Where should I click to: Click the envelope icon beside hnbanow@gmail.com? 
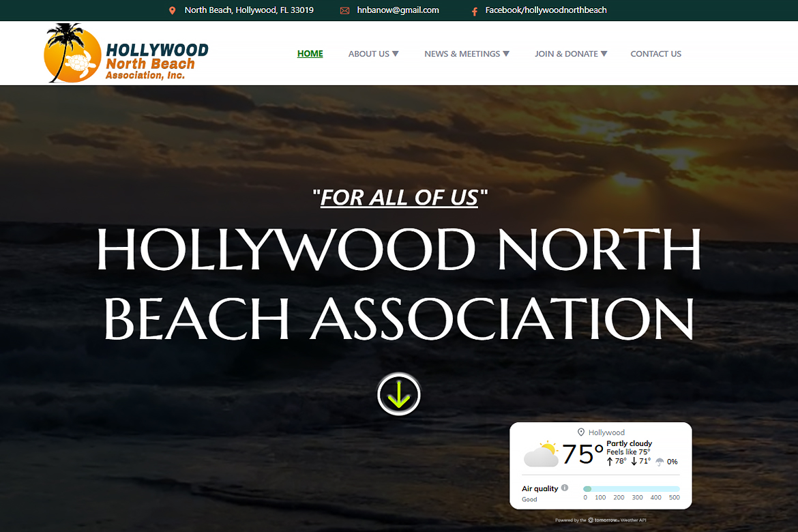[345, 10]
